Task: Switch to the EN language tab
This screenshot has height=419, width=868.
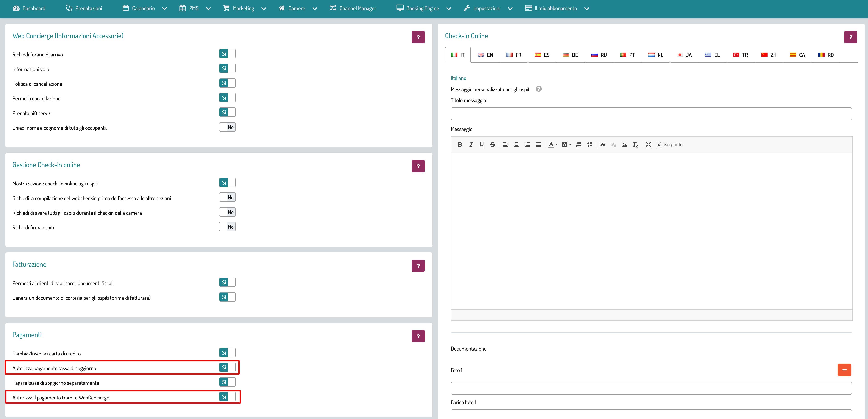Action: click(486, 55)
